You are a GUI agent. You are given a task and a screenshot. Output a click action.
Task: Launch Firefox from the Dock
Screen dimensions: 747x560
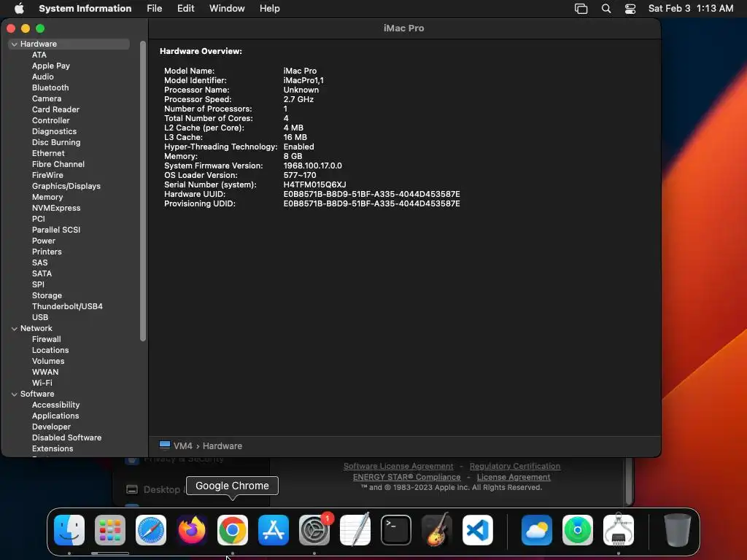(192, 529)
